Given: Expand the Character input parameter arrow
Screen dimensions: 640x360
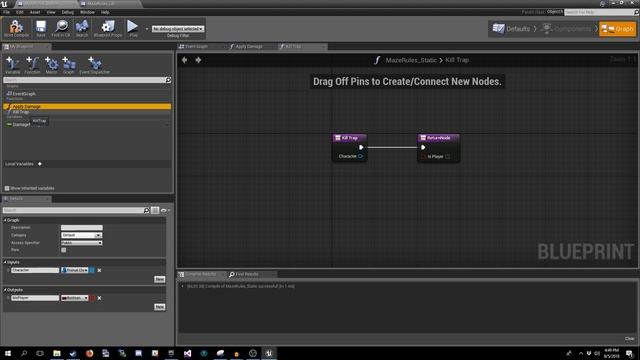Looking at the screenshot, I should click(8, 270).
